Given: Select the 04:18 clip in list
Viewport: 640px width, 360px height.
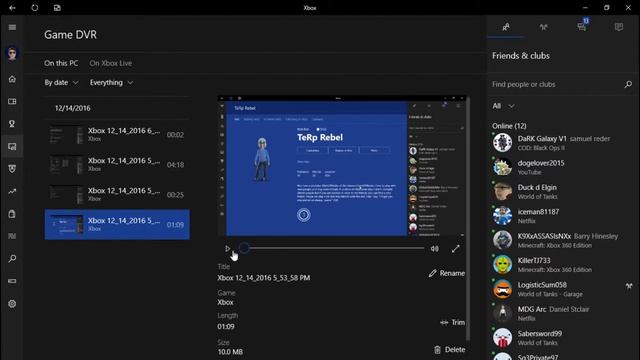Looking at the screenshot, I should click(117, 164).
